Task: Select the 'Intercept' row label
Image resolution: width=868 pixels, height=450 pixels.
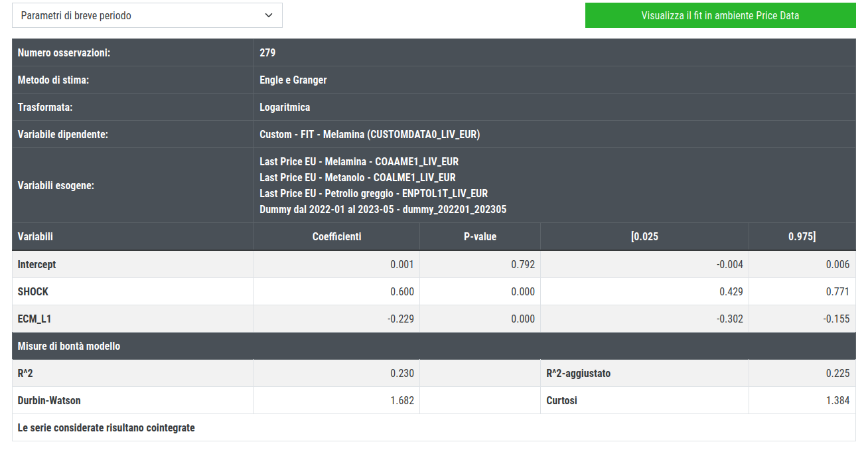Action: (x=36, y=264)
